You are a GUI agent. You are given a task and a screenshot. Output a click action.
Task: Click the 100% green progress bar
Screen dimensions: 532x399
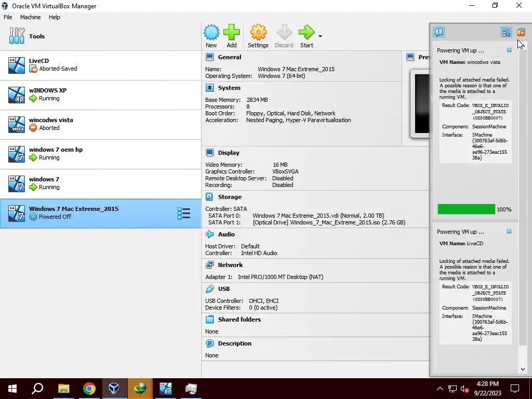[x=466, y=209]
